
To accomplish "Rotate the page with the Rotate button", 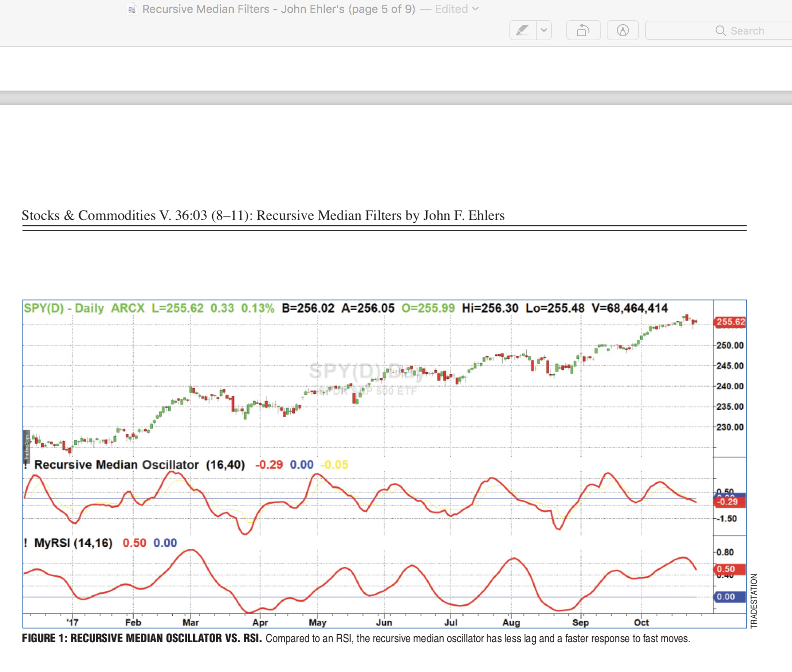I will (583, 30).
